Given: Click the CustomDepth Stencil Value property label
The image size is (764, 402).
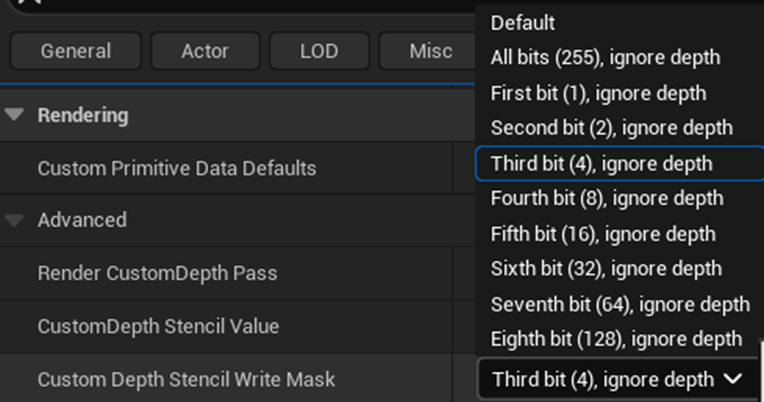Looking at the screenshot, I should [x=158, y=326].
